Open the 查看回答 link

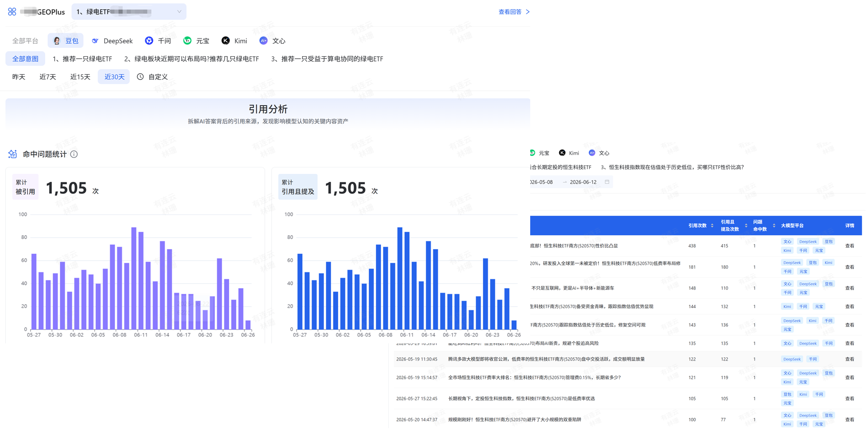(514, 12)
